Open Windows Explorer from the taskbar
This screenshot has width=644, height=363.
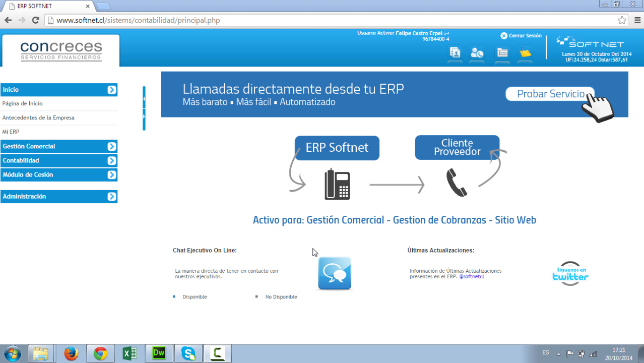tap(41, 353)
